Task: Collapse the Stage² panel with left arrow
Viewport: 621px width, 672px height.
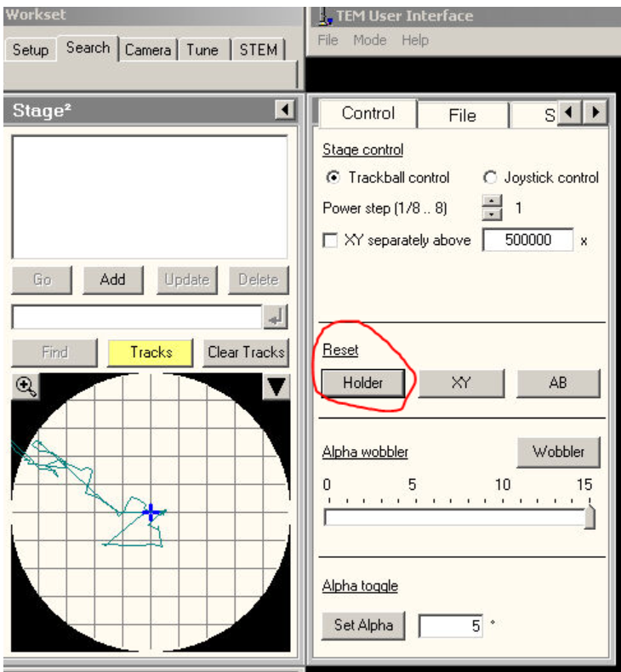Action: (285, 111)
